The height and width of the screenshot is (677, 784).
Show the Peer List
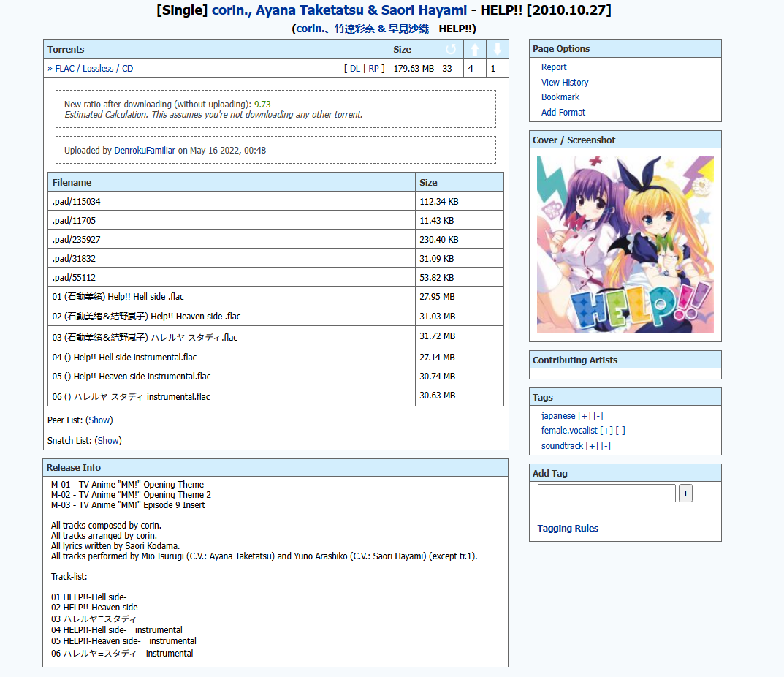(99, 420)
